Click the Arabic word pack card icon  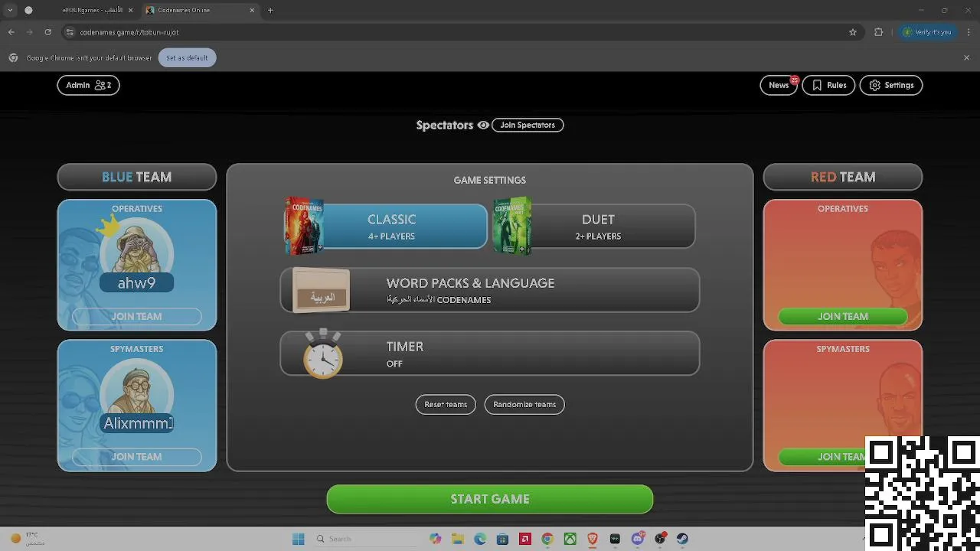tap(322, 291)
